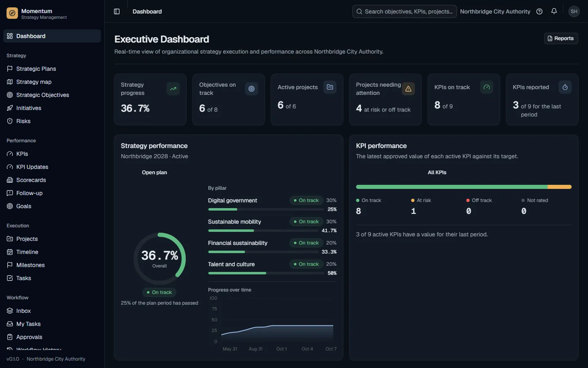Click the Risks shield icon
Image resolution: width=588 pixels, height=368 pixels.
point(10,121)
